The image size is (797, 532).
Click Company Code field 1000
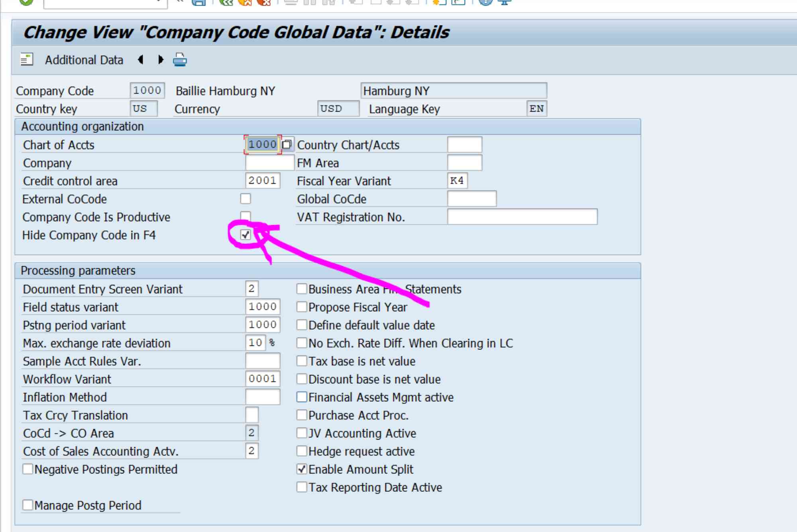147,90
